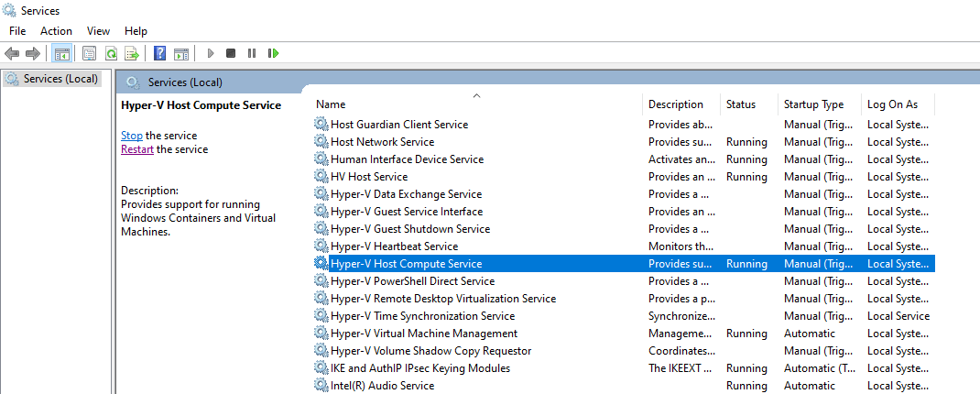
Task: Click Services (Local) pane header
Action: [184, 82]
